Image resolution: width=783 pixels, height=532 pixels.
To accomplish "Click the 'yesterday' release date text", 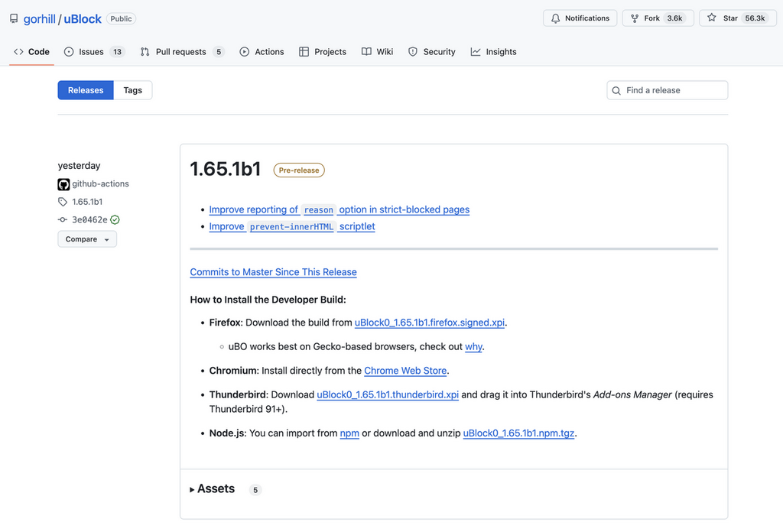I will (79, 166).
